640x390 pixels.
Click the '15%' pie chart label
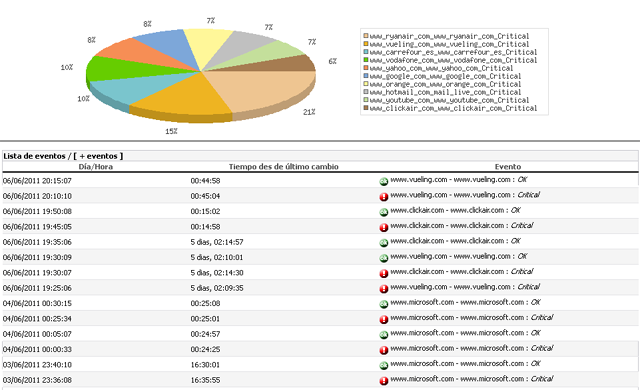[171, 131]
